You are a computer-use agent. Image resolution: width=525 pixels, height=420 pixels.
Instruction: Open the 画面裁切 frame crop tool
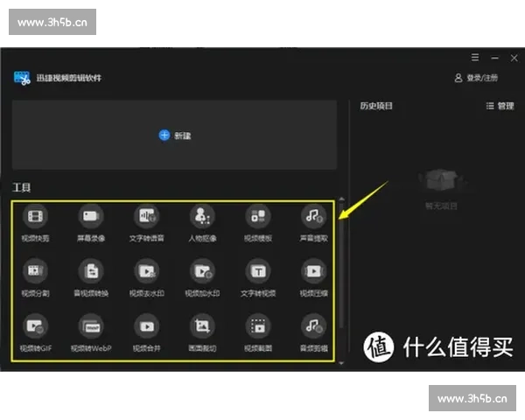202,332
